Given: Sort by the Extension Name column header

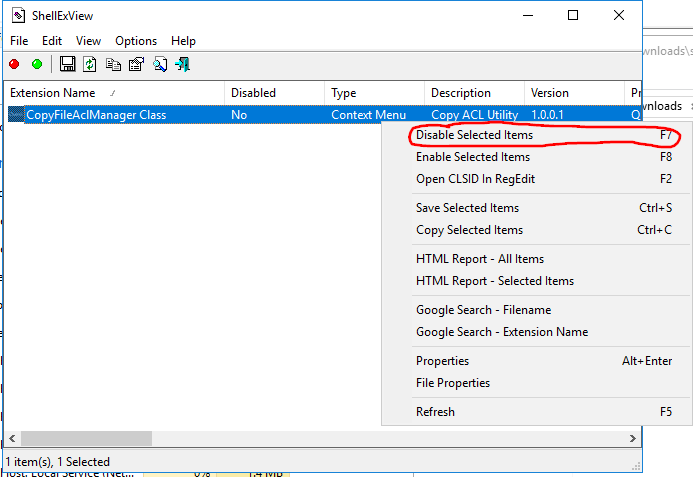Looking at the screenshot, I should pyautogui.click(x=114, y=93).
